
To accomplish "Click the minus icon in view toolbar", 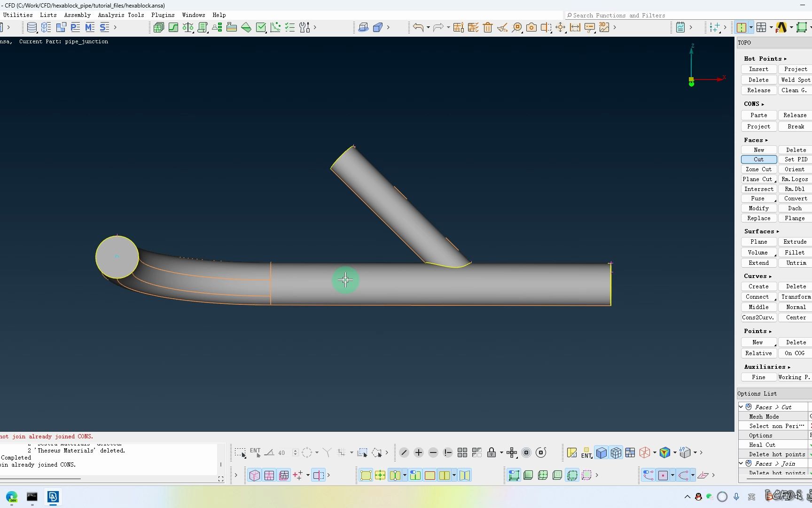I will (433, 452).
